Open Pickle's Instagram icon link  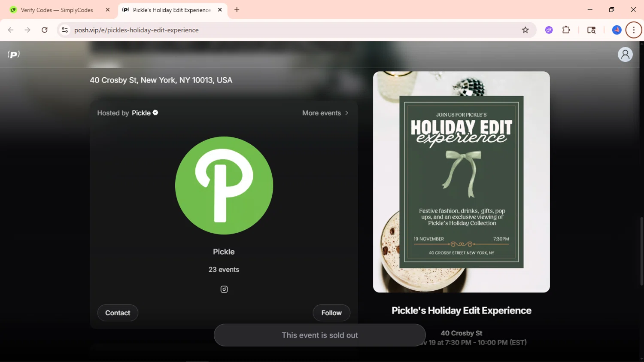224,289
